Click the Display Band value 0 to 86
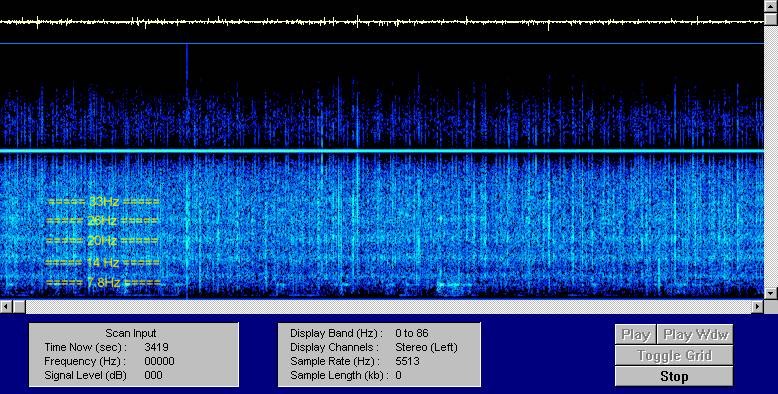The image size is (778, 394). pyautogui.click(x=412, y=333)
